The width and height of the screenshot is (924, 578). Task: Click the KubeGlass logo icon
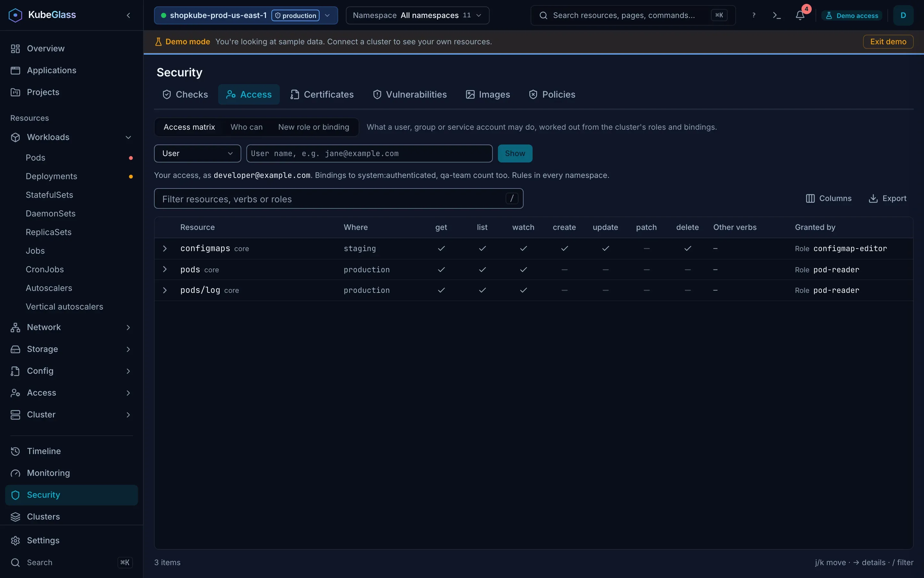[x=15, y=15]
